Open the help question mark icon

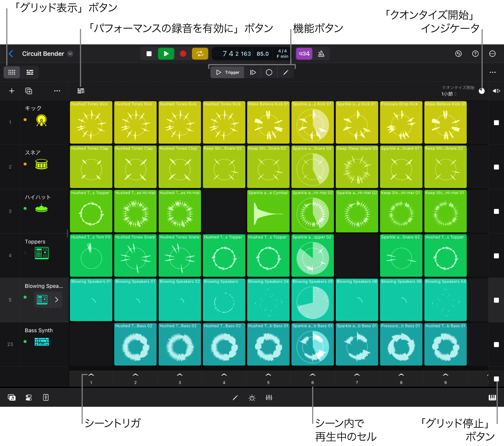tap(475, 54)
